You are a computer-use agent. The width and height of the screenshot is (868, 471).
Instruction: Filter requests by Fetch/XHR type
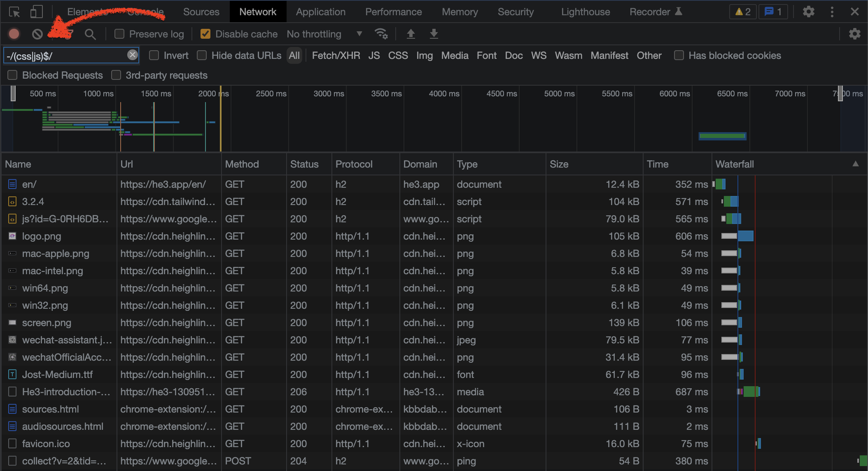pyautogui.click(x=336, y=55)
